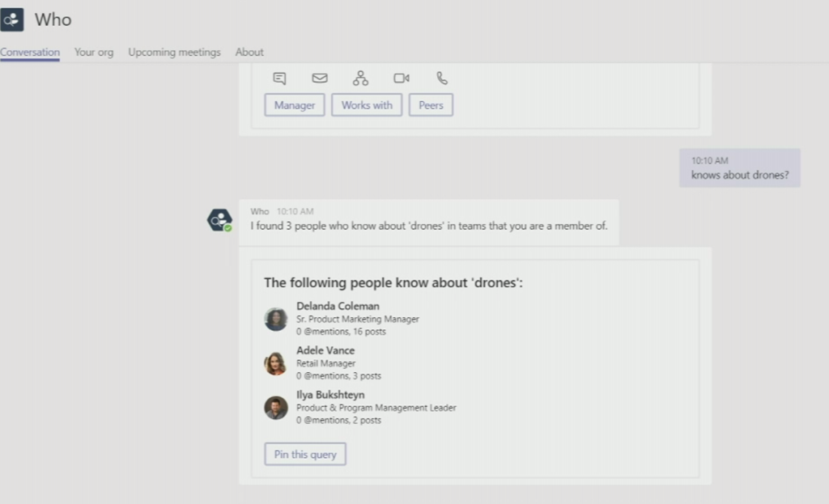The image size is (829, 504).
Task: Click the chat icon in contact card
Action: coord(279,78)
